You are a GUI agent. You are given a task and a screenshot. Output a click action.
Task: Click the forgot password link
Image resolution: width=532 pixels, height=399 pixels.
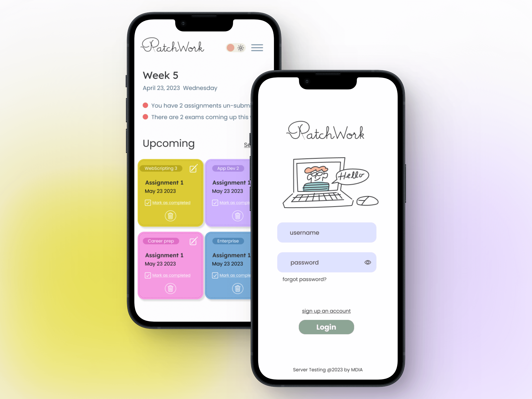click(x=305, y=279)
